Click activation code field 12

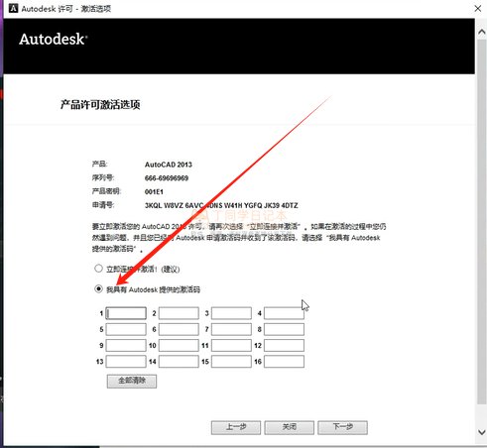284,345
